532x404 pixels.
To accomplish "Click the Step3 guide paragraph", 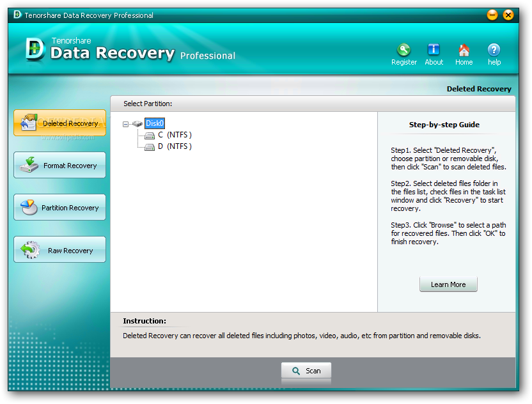I will (448, 233).
